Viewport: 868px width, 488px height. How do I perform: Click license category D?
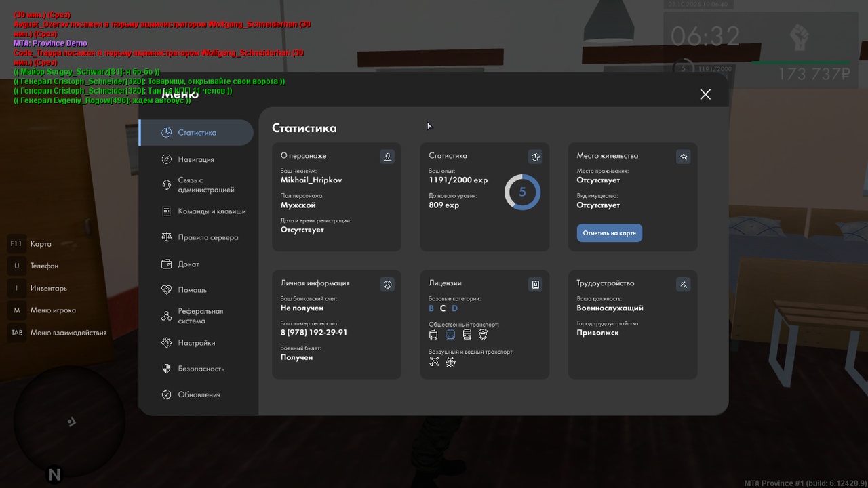click(x=454, y=308)
